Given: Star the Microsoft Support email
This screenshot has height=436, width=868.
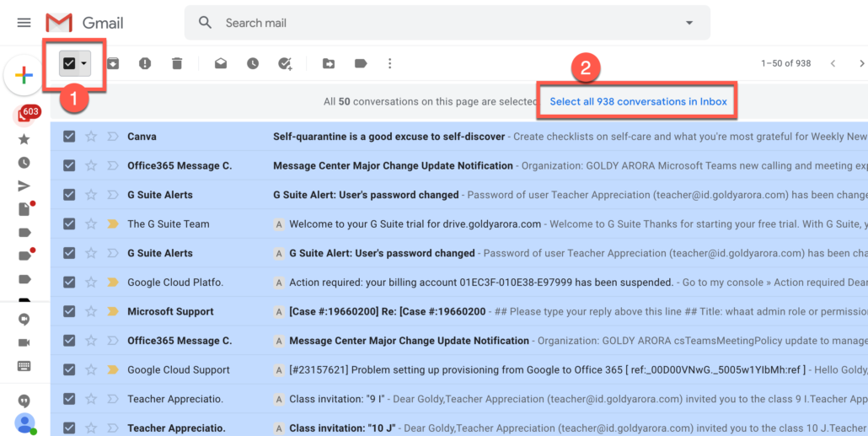Looking at the screenshot, I should pyautogui.click(x=91, y=311).
